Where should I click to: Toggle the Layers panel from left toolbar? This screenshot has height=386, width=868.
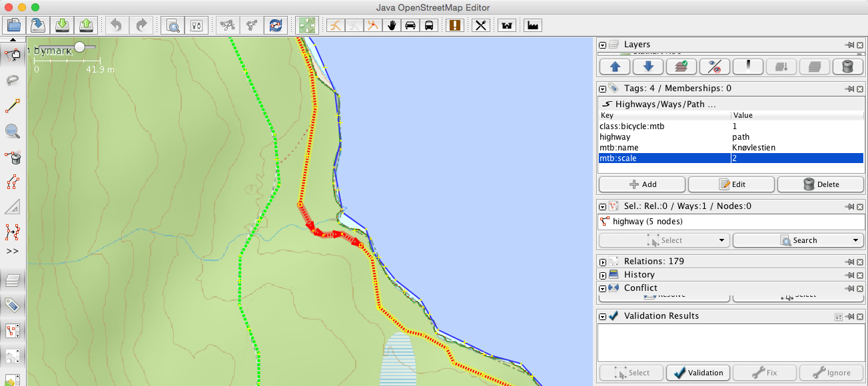tap(13, 280)
